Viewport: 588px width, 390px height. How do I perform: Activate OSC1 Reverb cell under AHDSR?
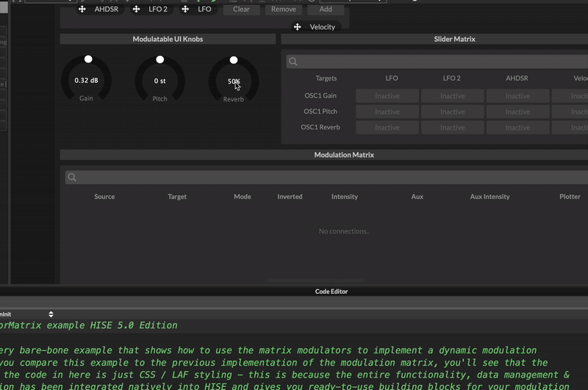click(x=518, y=127)
